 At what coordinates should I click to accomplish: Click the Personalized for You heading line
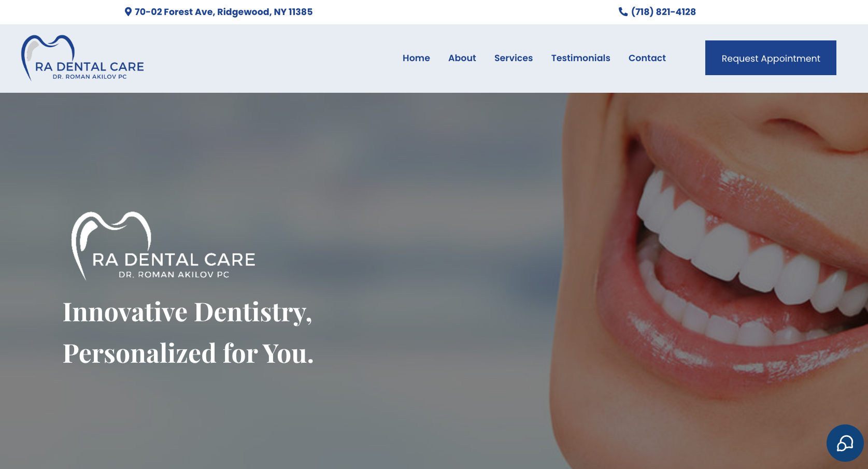(x=188, y=353)
